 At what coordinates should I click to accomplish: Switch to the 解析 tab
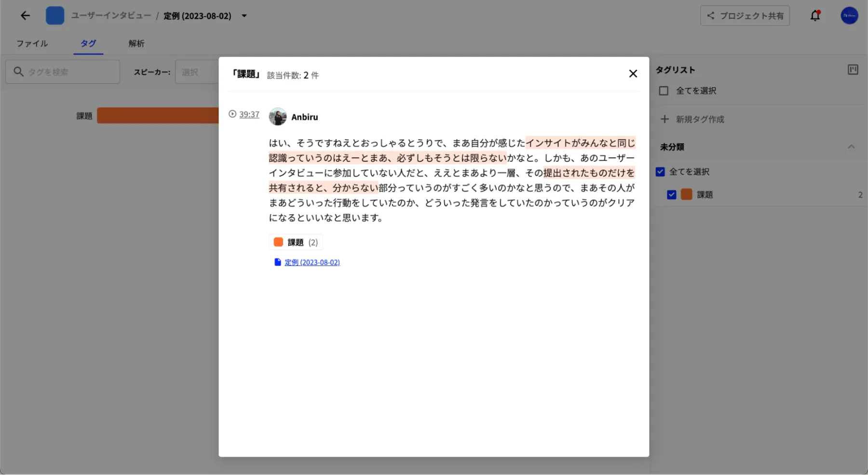tap(136, 43)
